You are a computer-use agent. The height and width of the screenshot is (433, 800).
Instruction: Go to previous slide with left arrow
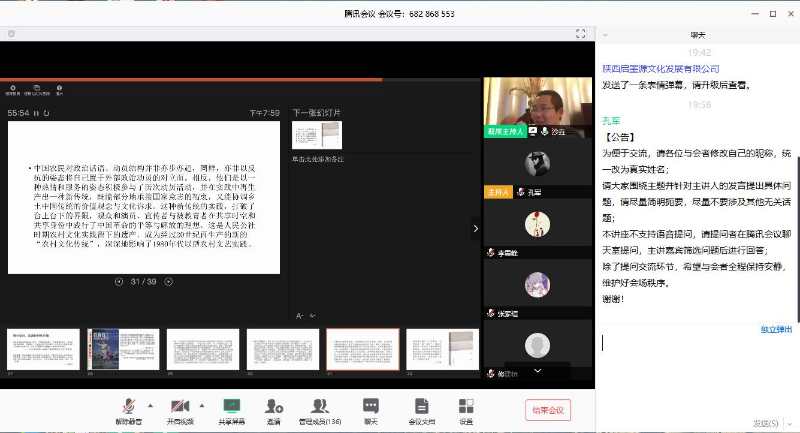coord(119,282)
